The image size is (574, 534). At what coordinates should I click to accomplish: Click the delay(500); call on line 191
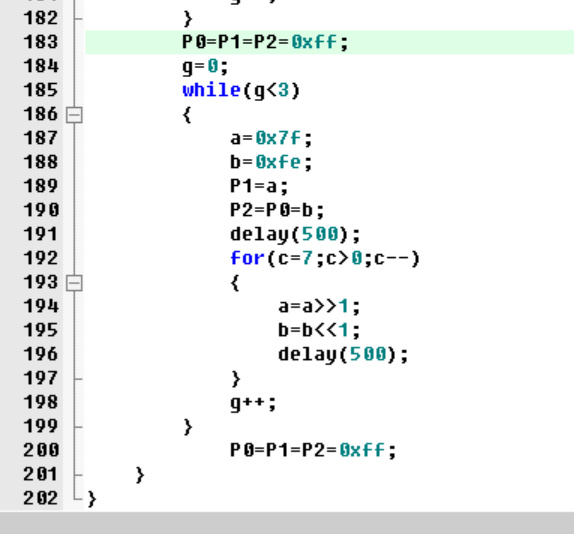[295, 235]
